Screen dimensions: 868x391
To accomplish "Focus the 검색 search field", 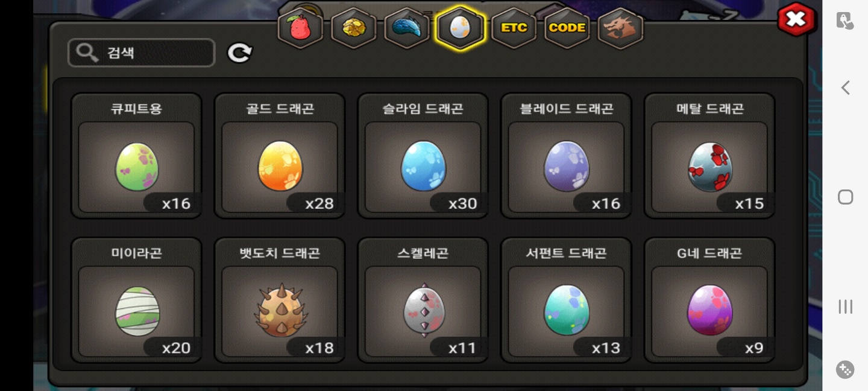I will pyautogui.click(x=141, y=53).
